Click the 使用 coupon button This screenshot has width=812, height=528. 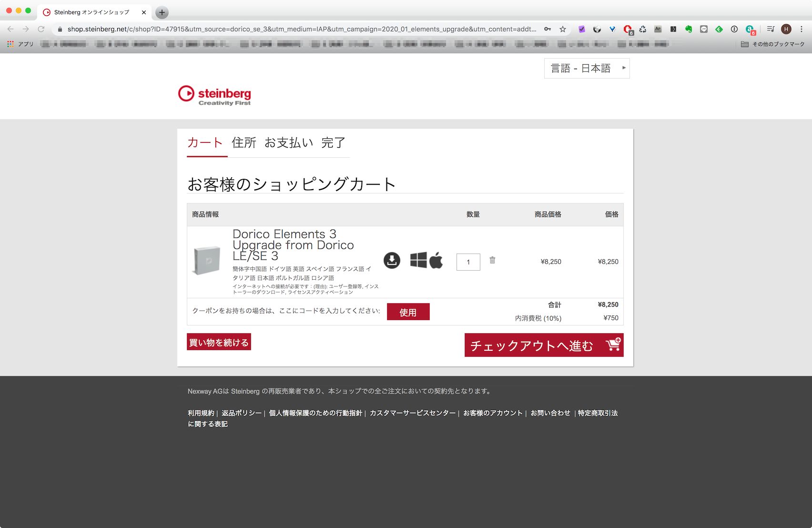click(408, 312)
